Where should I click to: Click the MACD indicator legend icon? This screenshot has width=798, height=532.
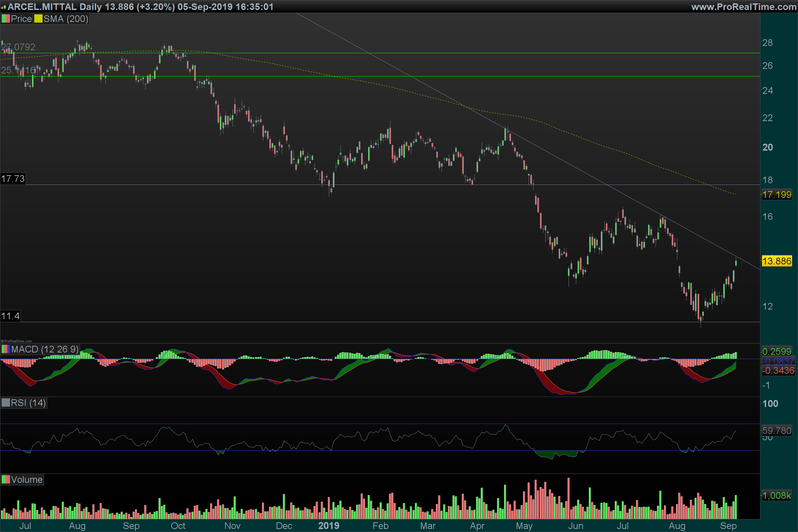click(x=5, y=349)
